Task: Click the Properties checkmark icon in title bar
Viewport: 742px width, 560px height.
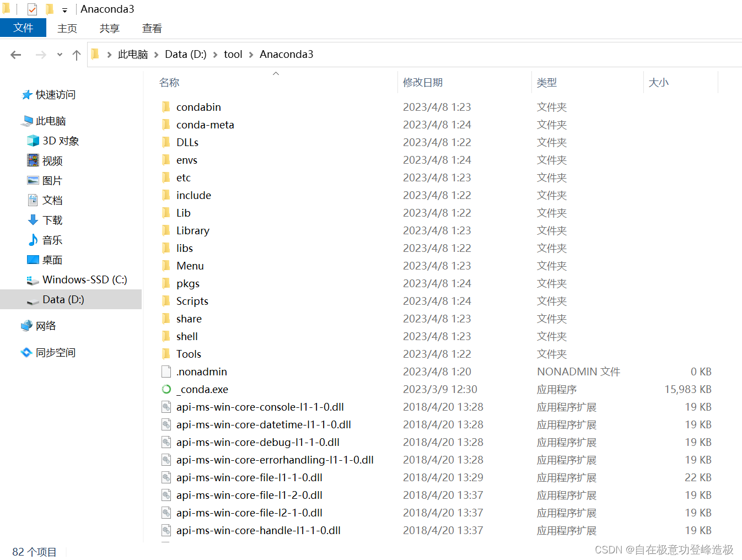Action: [x=32, y=9]
